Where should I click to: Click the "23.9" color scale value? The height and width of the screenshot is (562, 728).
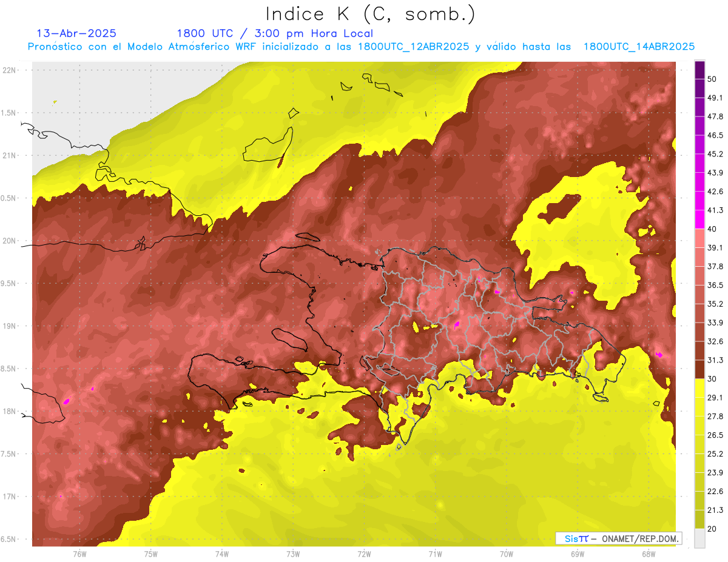pos(715,472)
